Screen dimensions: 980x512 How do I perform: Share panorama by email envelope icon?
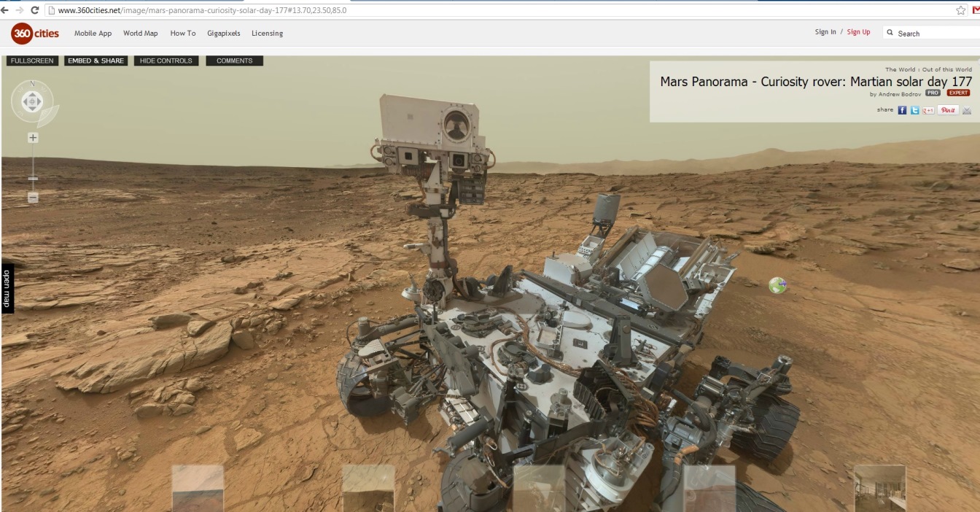(x=967, y=110)
